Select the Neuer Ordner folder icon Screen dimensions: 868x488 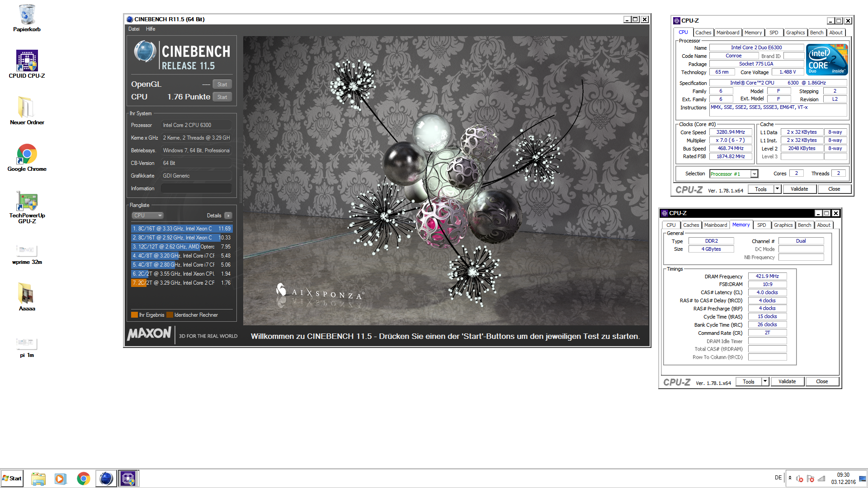point(27,111)
